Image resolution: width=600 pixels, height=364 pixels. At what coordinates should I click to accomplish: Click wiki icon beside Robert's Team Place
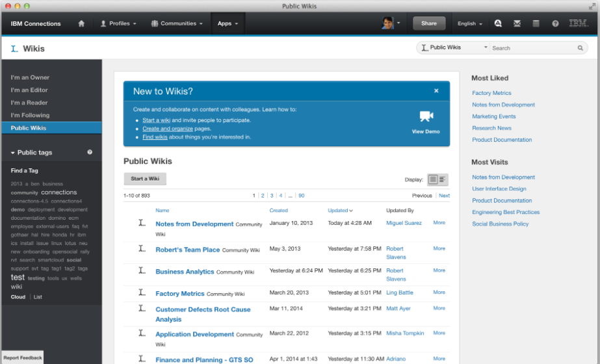(x=142, y=248)
